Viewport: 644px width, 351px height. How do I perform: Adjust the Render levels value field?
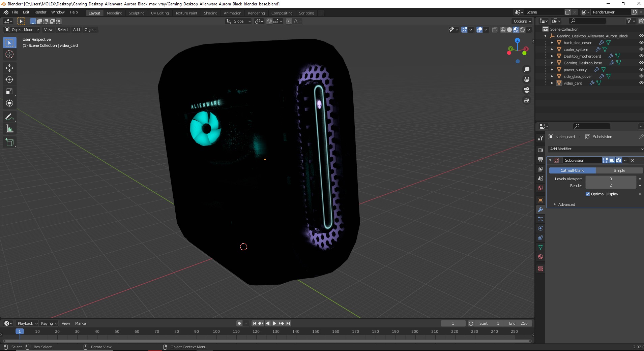click(x=611, y=186)
